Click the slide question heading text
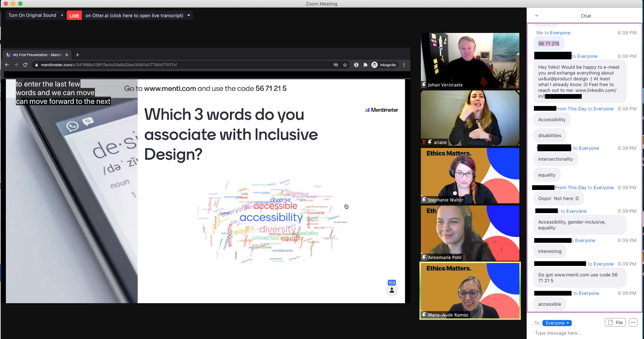Image resolution: width=644 pixels, height=339 pixels. [x=231, y=135]
